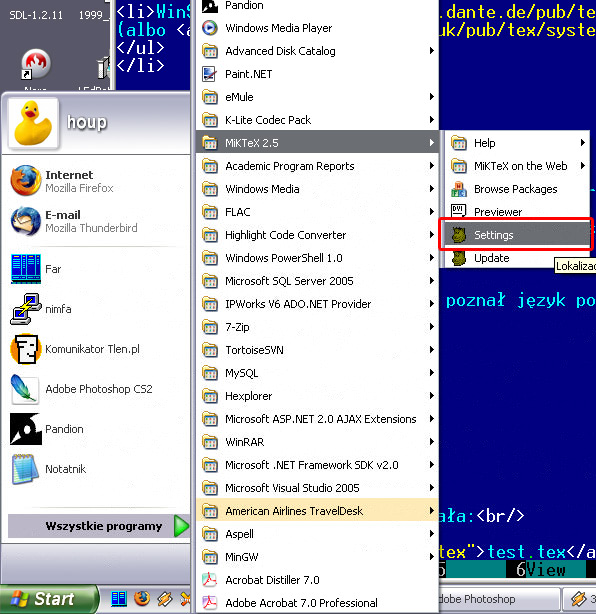Image resolution: width=596 pixels, height=614 pixels.
Task: Launch Adobe Photoshop CS2
Action: [96, 389]
